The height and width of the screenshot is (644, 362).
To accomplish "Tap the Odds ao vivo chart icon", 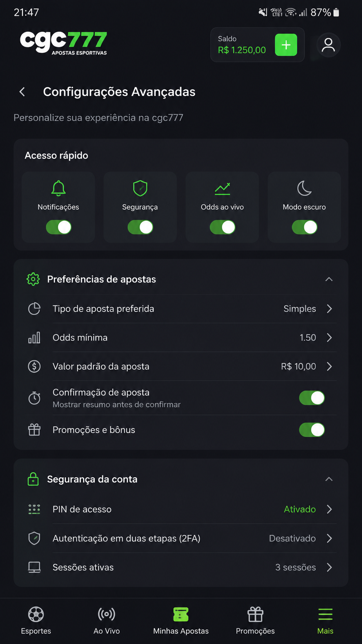I will 222,188.
